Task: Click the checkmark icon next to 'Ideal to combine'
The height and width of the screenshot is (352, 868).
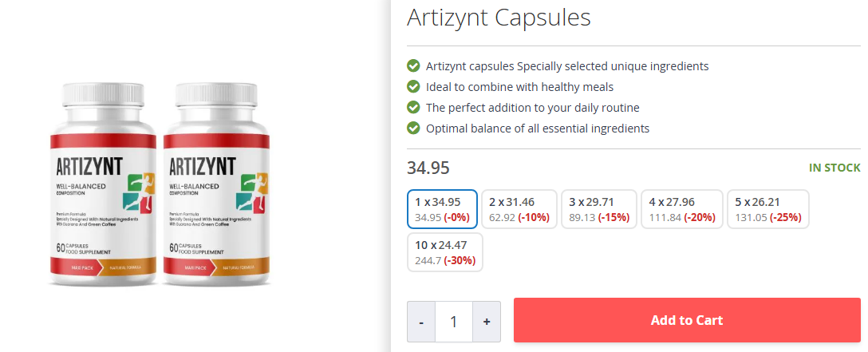Action: point(413,86)
